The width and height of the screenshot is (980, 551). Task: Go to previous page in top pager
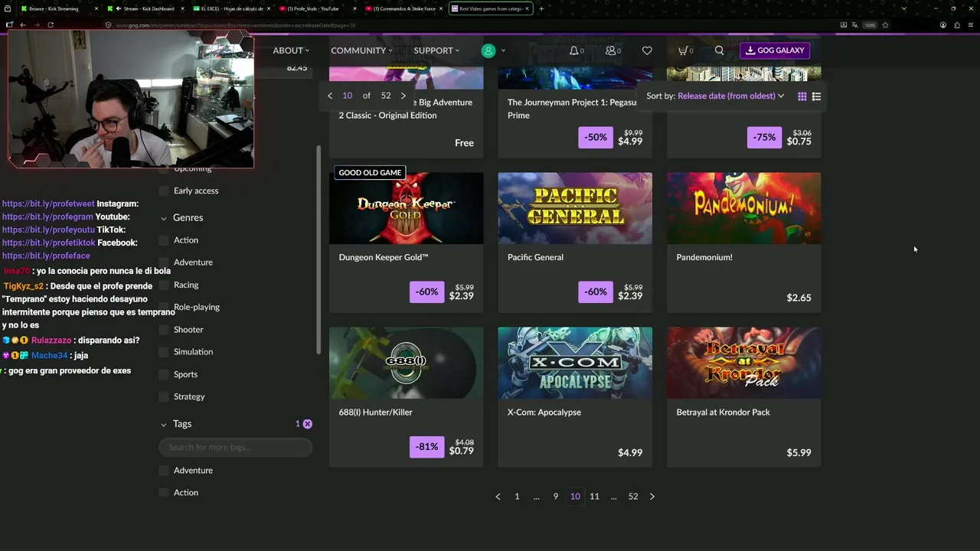point(330,96)
